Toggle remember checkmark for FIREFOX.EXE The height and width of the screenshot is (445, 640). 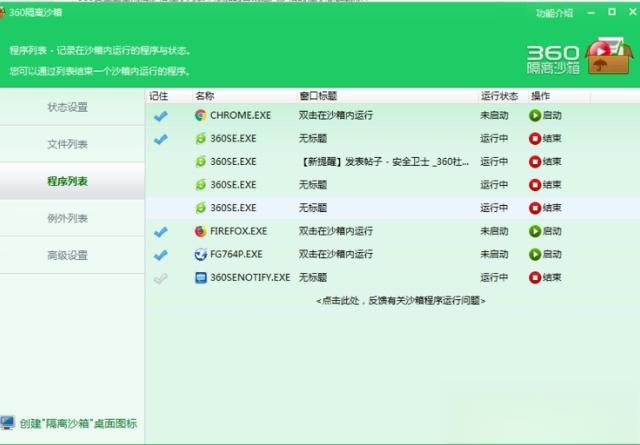click(161, 232)
